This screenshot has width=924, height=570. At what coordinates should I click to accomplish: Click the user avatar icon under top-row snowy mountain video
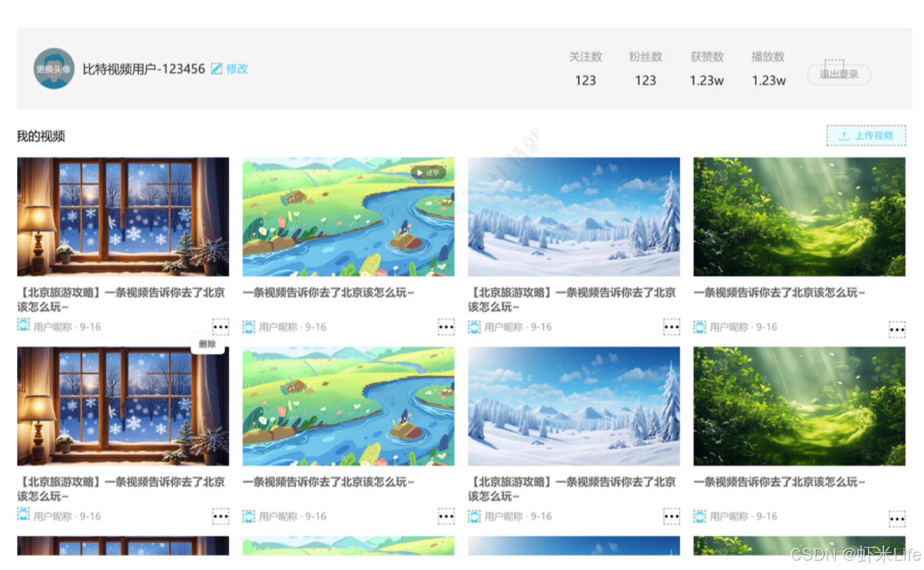(474, 327)
